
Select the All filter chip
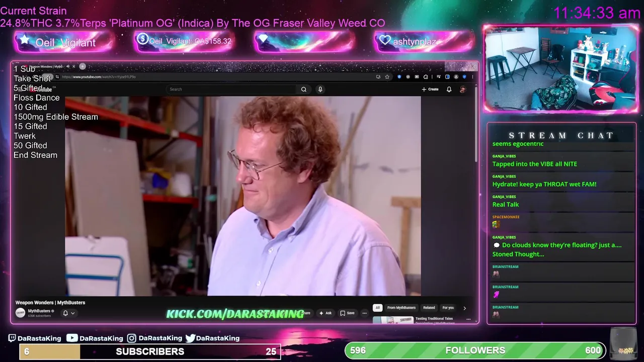pyautogui.click(x=377, y=308)
